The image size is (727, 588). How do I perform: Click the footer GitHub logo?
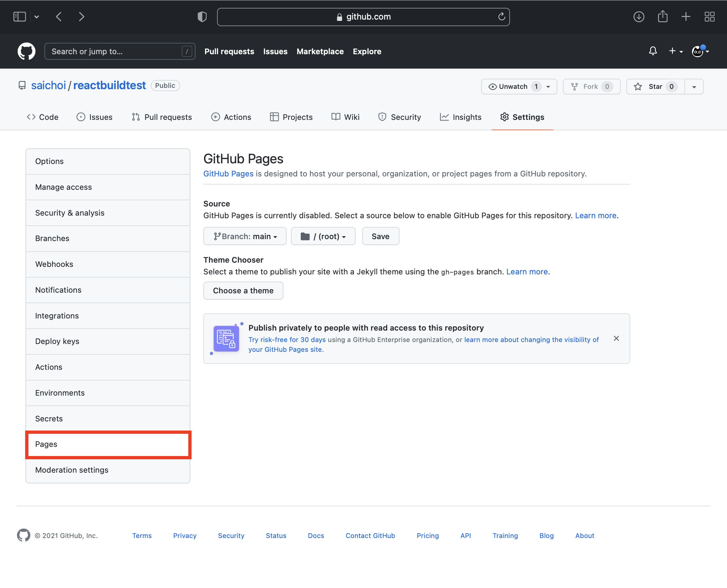[24, 535]
